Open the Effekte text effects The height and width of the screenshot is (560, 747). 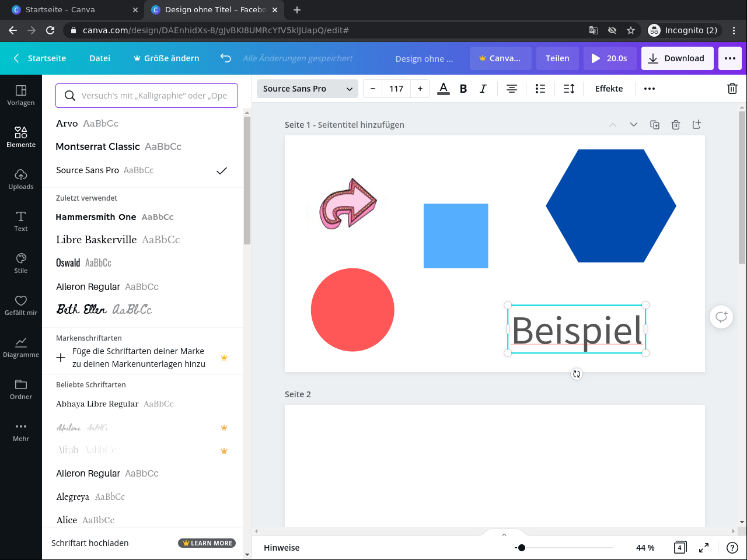(x=609, y=89)
